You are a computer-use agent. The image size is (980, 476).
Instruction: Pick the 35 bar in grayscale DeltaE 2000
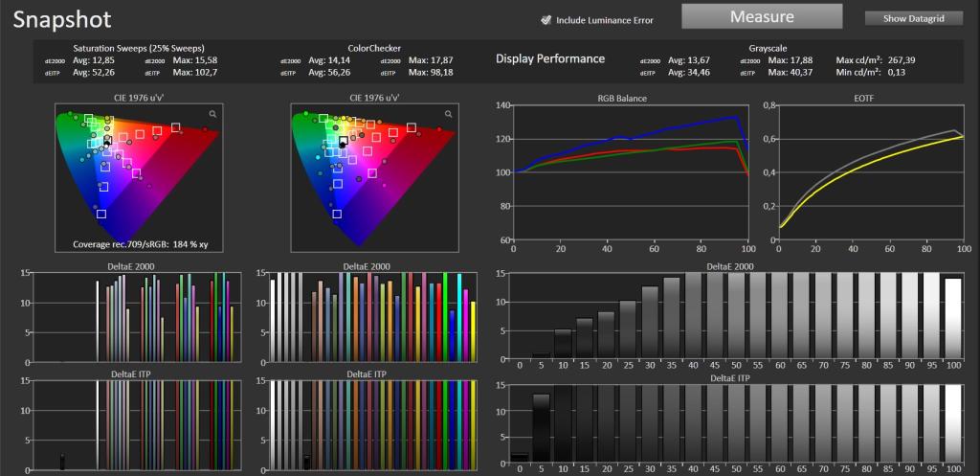click(671, 318)
